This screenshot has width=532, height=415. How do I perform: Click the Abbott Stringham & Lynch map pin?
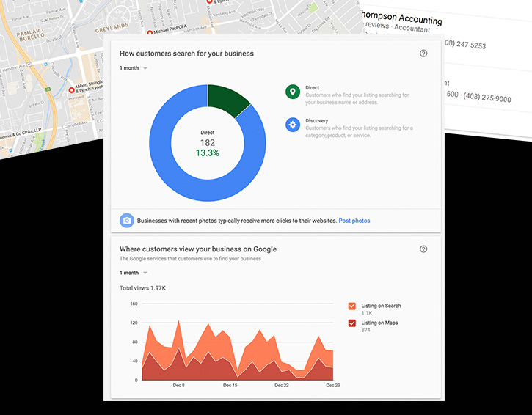72,90
